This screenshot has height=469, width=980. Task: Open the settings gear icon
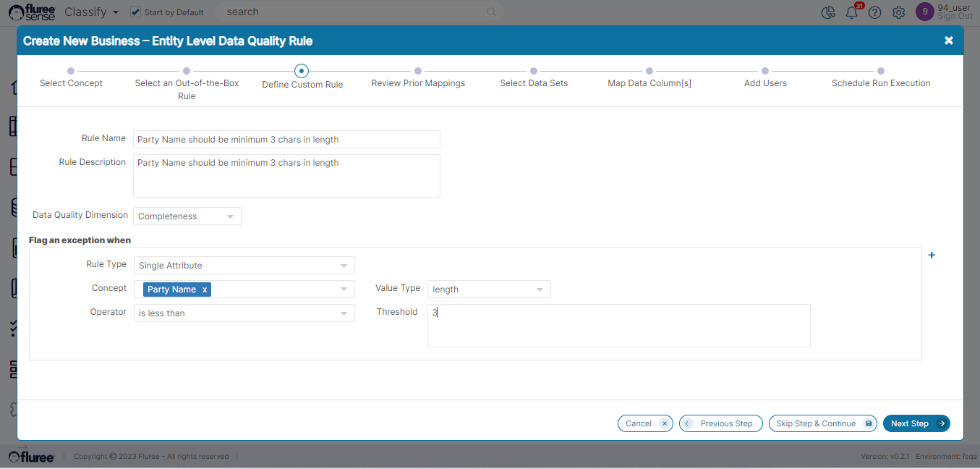(898, 12)
